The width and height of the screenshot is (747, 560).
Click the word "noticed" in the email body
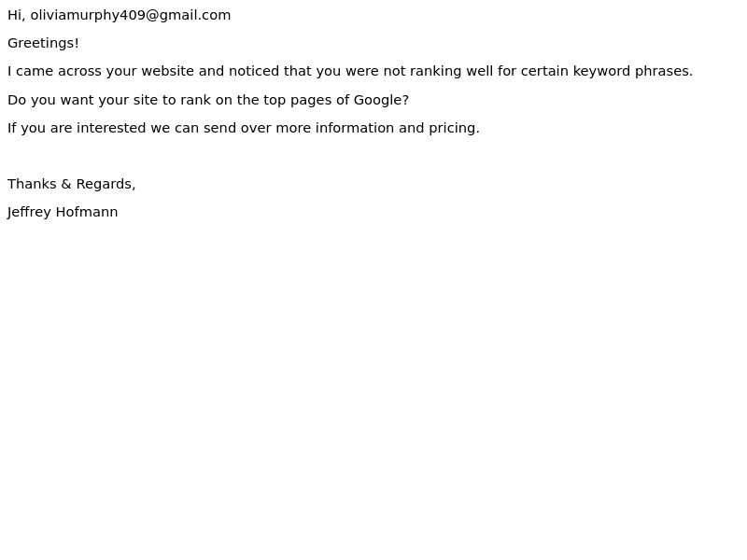[253, 71]
